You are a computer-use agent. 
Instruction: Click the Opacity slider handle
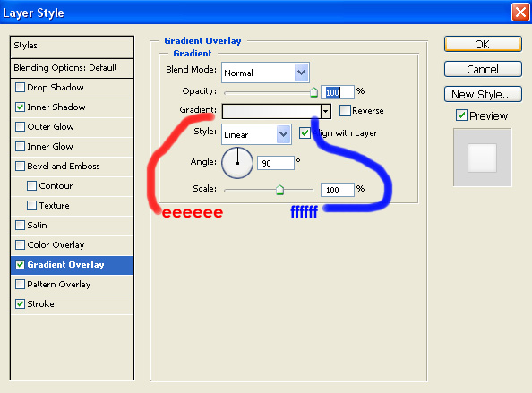[x=313, y=92]
